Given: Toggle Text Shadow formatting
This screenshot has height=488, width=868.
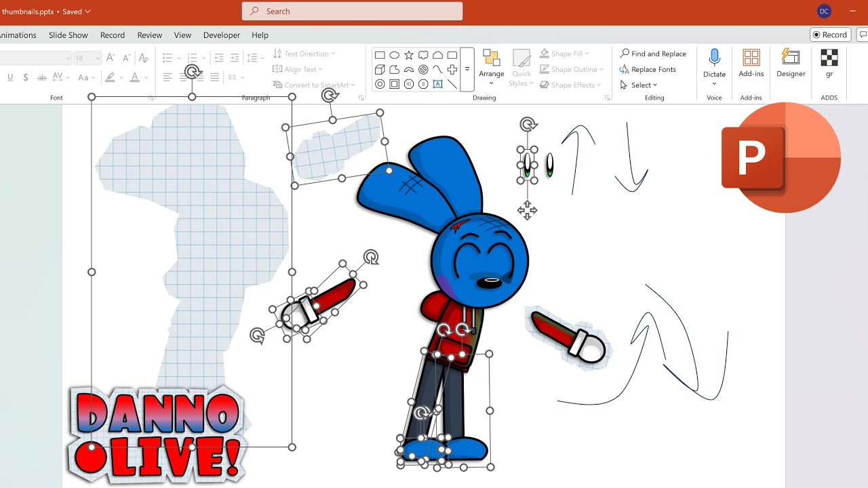Looking at the screenshot, I should click(x=25, y=77).
